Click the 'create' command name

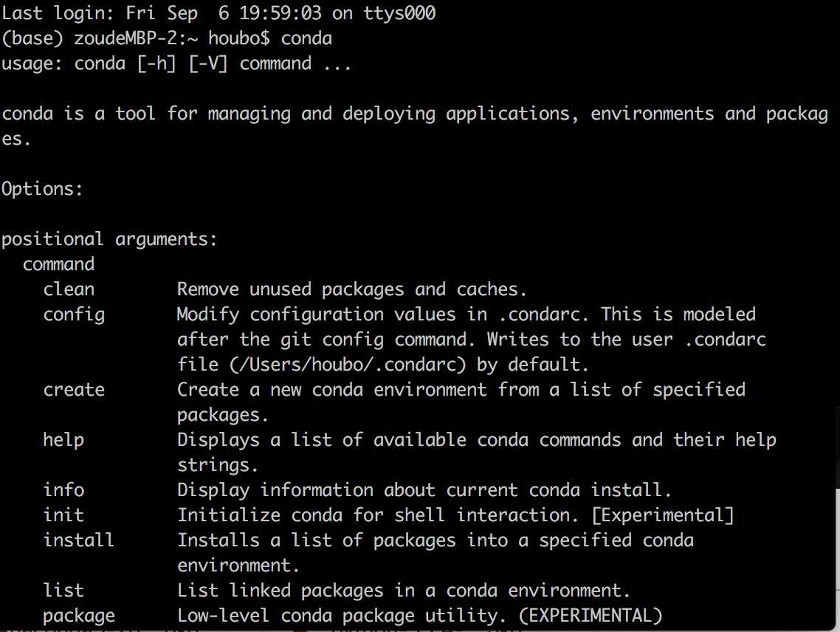tap(74, 389)
